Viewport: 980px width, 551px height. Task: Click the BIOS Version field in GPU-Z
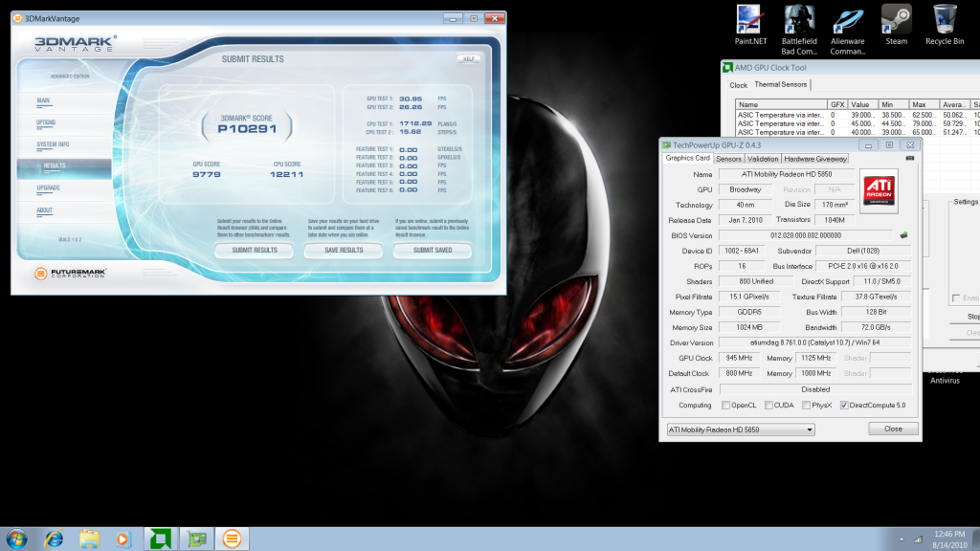click(806, 235)
